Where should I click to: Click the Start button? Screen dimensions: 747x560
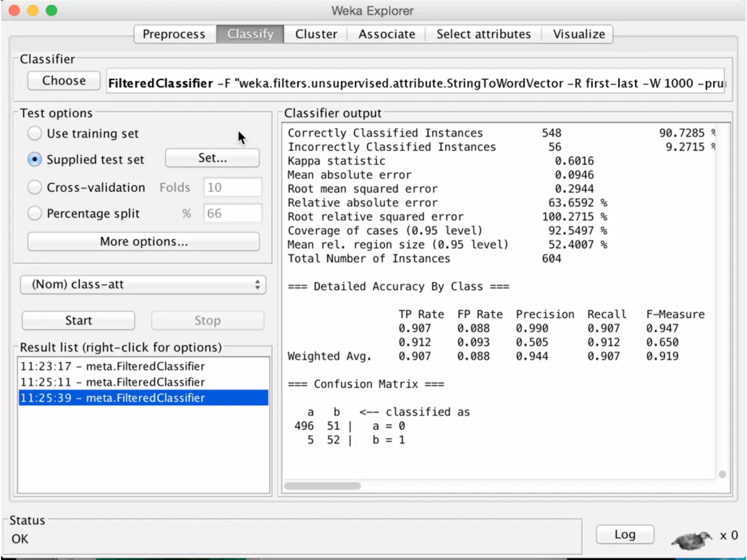[x=78, y=320]
